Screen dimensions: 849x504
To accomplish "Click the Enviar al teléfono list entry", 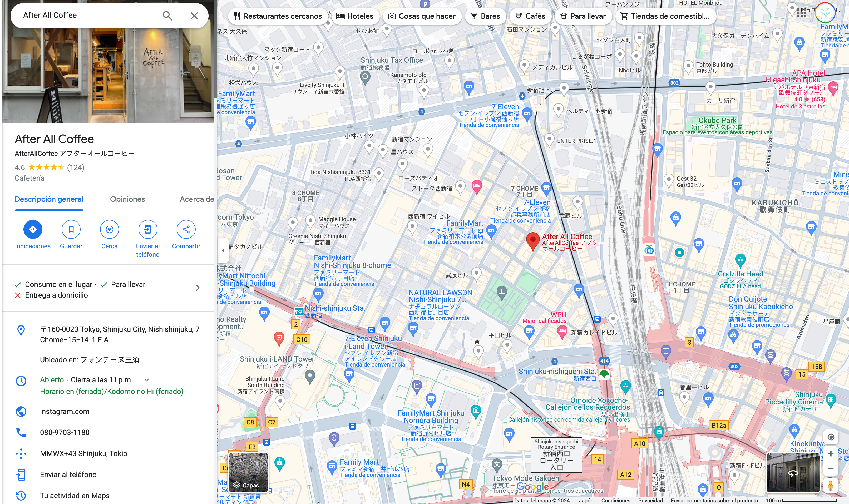I will 68,475.
